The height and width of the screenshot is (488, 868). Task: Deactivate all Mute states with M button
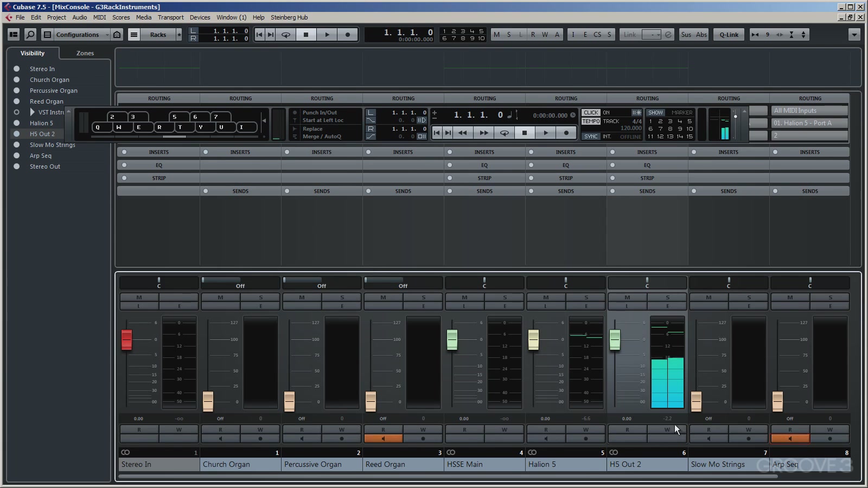pos(496,35)
